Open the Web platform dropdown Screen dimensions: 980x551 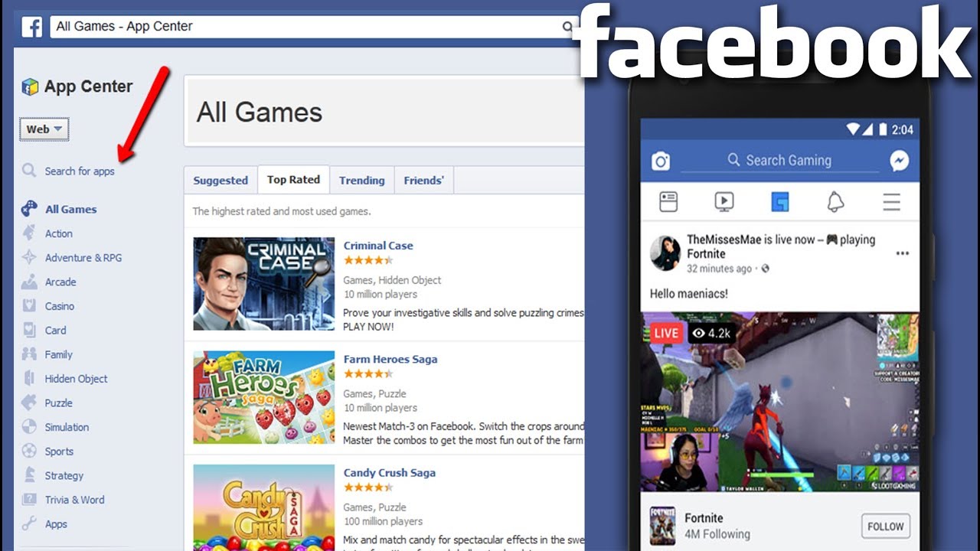point(44,129)
